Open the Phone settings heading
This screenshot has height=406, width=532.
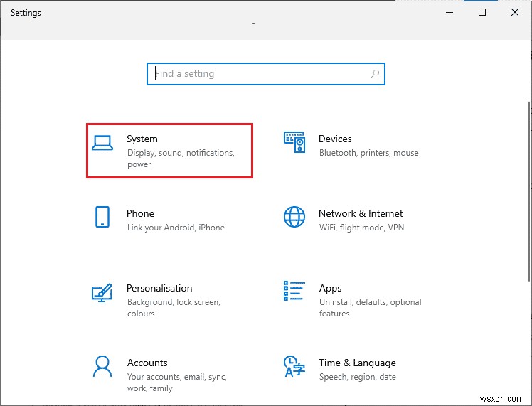tap(140, 213)
